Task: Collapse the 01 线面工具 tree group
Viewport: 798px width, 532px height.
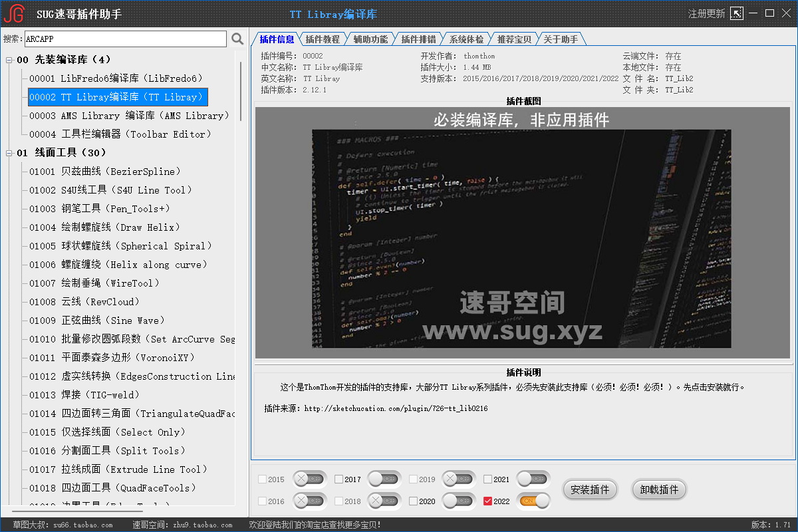Action: pos(9,153)
